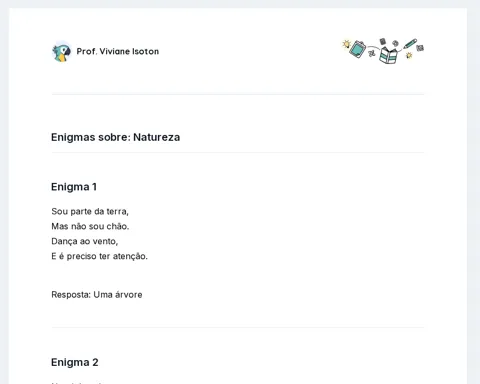The image size is (480, 384).
Task: Click the line Dança ao vento
Action: [85, 241]
